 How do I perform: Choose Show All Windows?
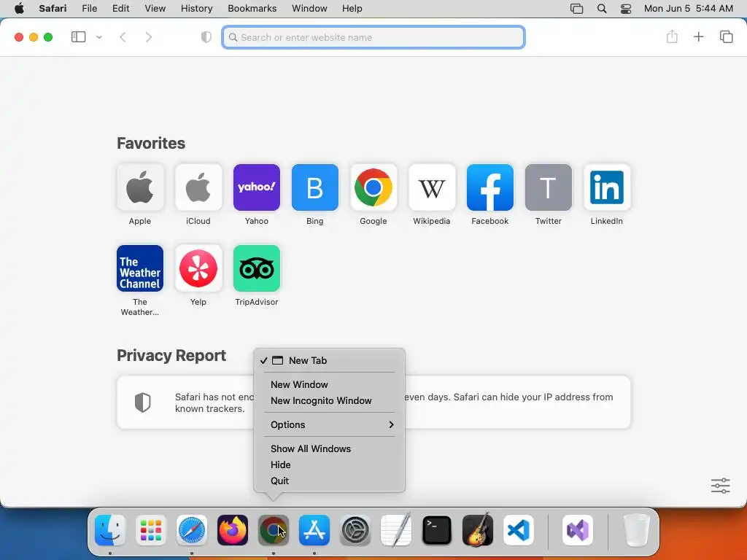click(x=329, y=448)
